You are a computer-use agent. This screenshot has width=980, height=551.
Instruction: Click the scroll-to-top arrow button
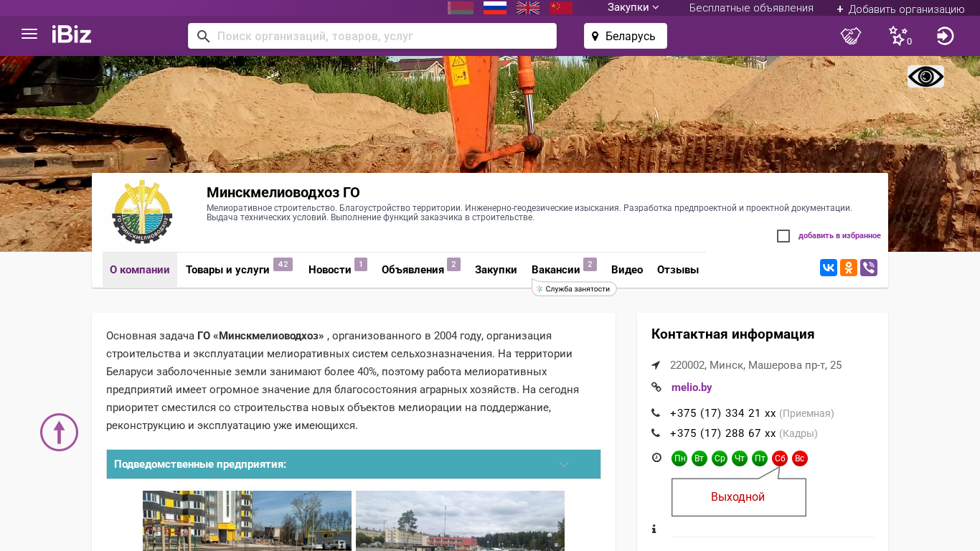[x=59, y=432]
